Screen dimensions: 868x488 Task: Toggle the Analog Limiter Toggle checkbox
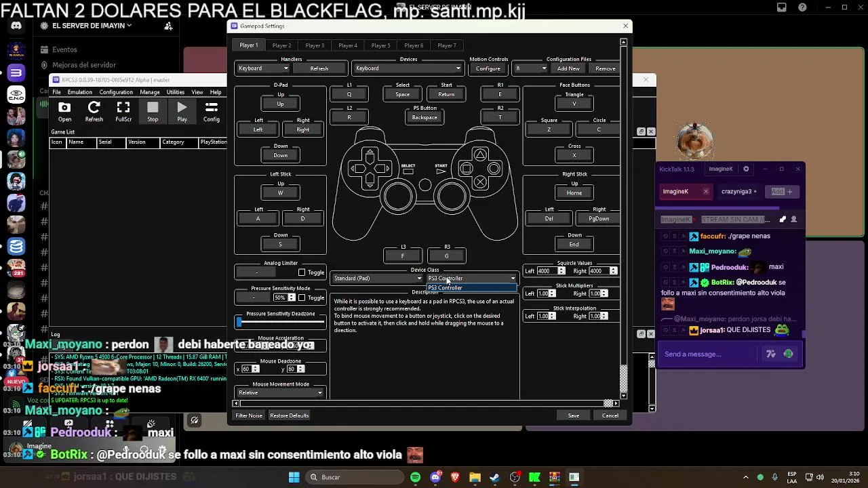(x=302, y=272)
